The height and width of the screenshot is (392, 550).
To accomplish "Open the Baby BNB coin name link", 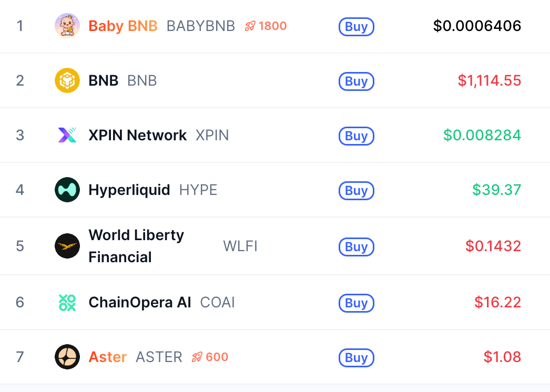I will [x=123, y=26].
